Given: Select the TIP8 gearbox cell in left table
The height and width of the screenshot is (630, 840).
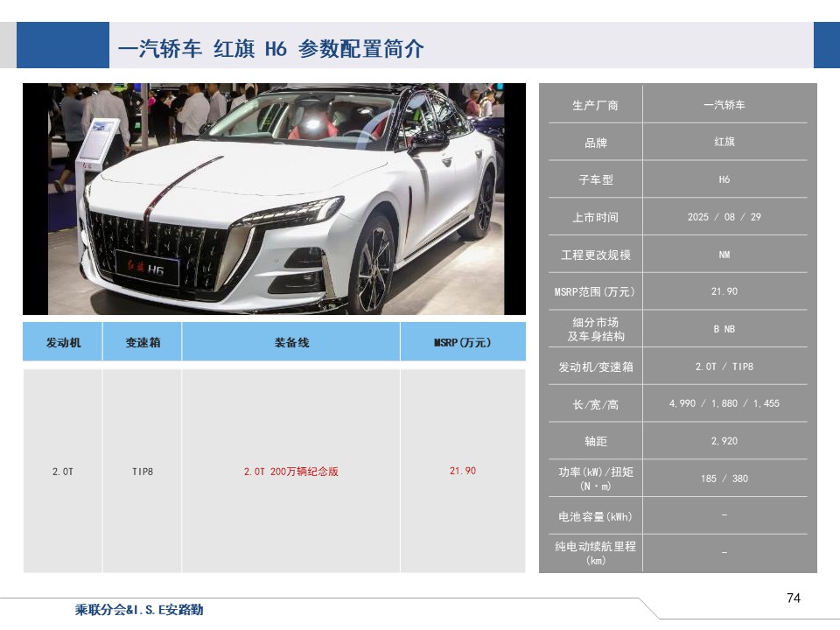Looking at the screenshot, I should (x=143, y=472).
